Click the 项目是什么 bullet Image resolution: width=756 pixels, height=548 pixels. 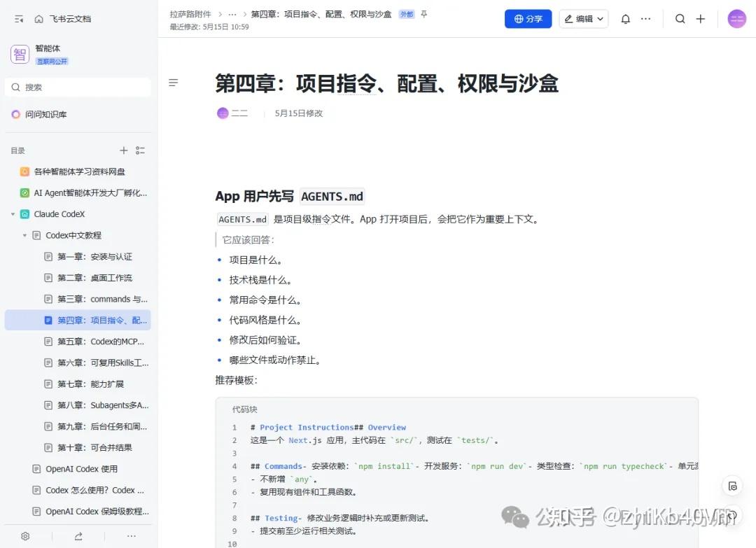(255, 260)
